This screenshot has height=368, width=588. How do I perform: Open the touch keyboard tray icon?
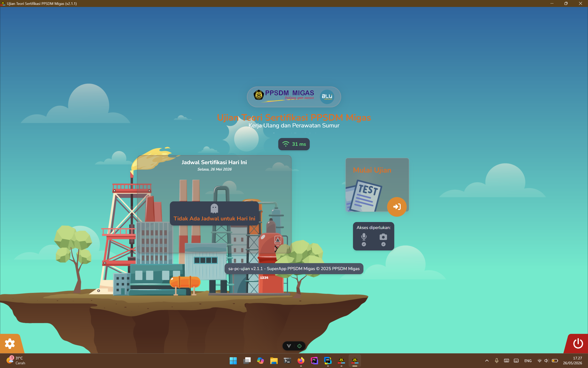pyautogui.click(x=506, y=361)
